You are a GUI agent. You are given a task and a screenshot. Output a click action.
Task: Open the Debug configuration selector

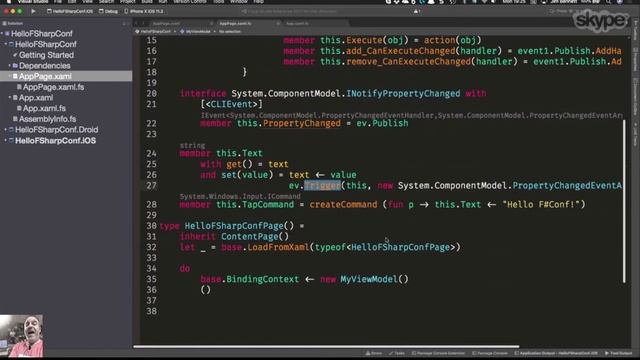pyautogui.click(x=109, y=11)
